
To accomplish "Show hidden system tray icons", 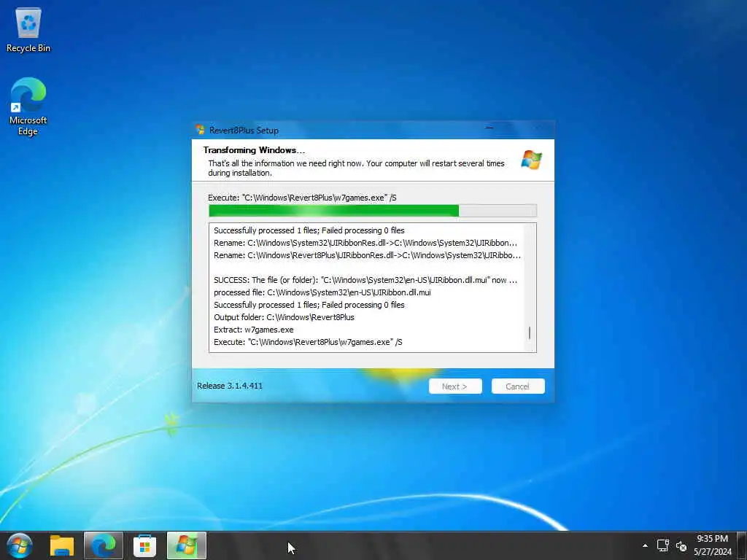I will pyautogui.click(x=645, y=545).
